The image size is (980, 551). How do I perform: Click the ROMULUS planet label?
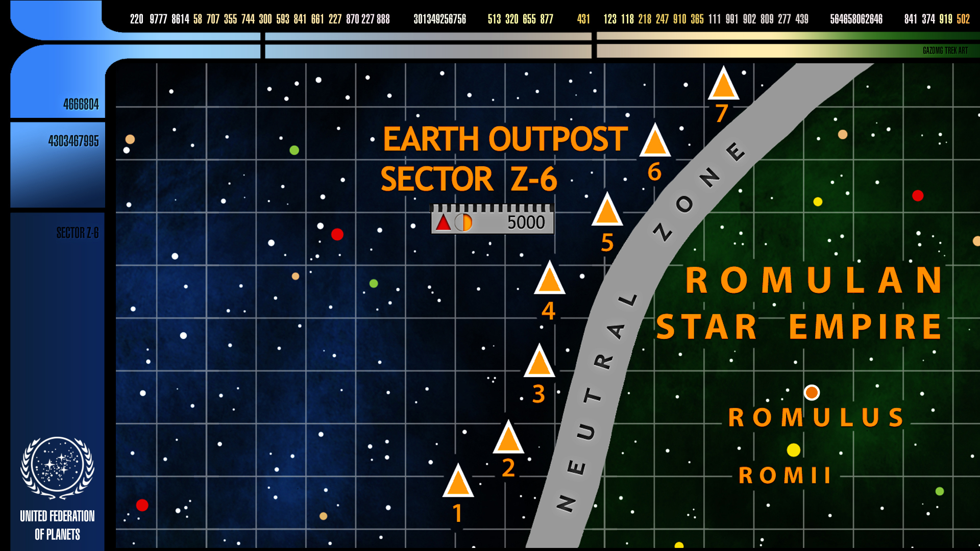[x=816, y=417]
